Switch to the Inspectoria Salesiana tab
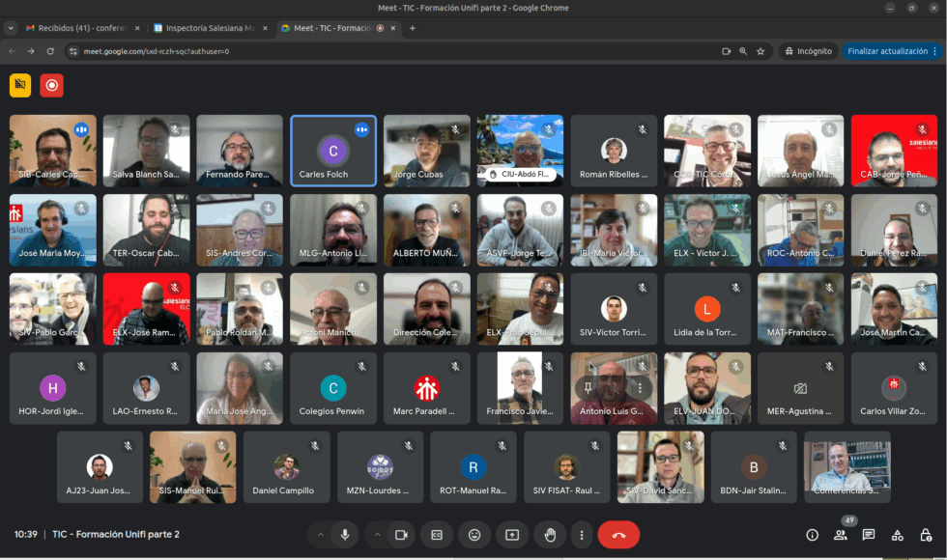947x560 pixels. coord(209,28)
